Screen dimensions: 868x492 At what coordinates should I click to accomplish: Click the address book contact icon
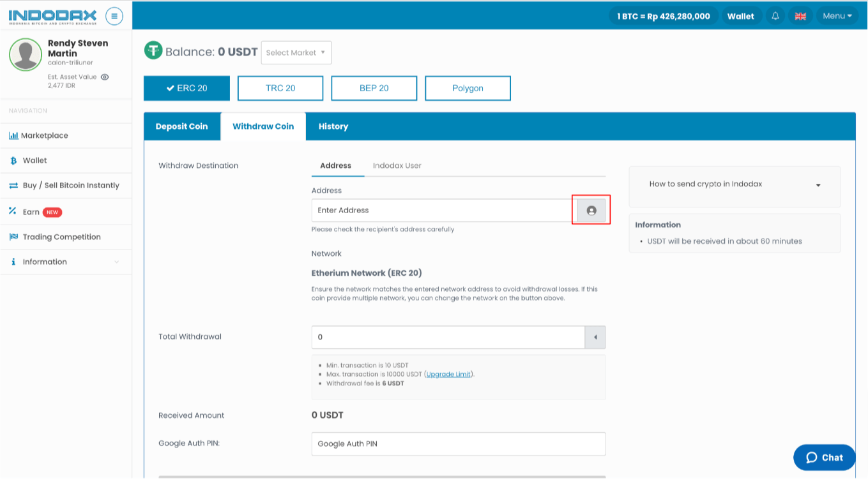click(x=591, y=211)
